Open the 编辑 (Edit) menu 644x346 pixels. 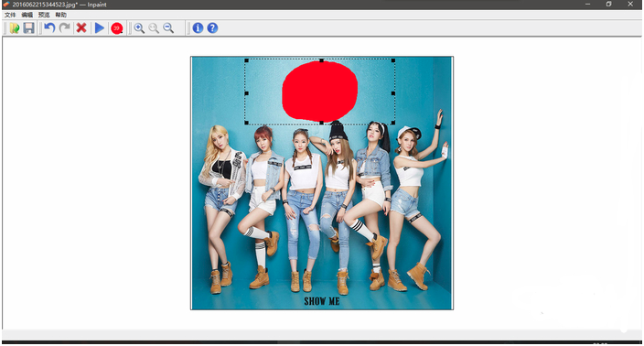pos(27,15)
